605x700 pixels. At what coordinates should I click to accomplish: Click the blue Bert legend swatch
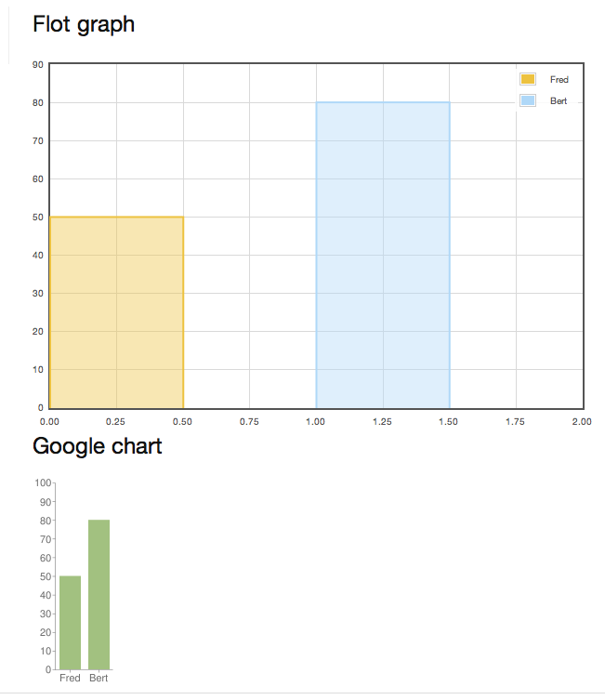pos(527,100)
